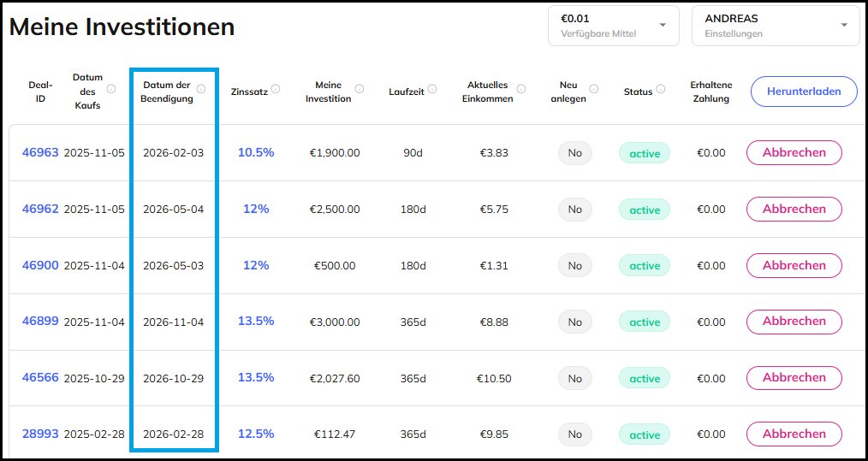The height and width of the screenshot is (461, 868).
Task: Toggle Neu anlegen for deal 46963
Action: (574, 153)
